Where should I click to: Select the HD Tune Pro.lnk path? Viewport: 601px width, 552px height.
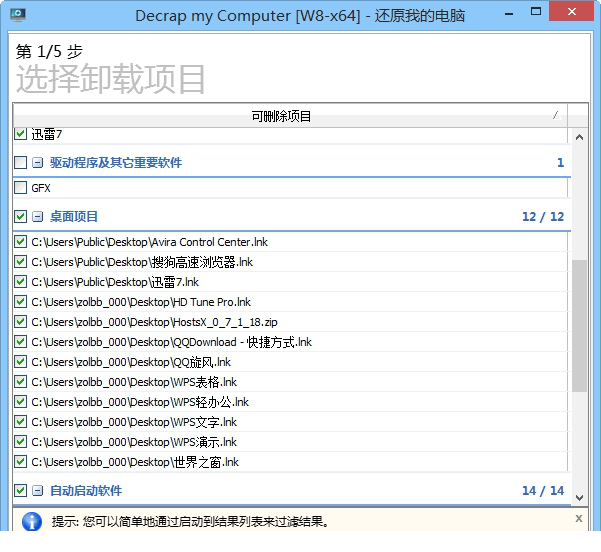(141, 302)
